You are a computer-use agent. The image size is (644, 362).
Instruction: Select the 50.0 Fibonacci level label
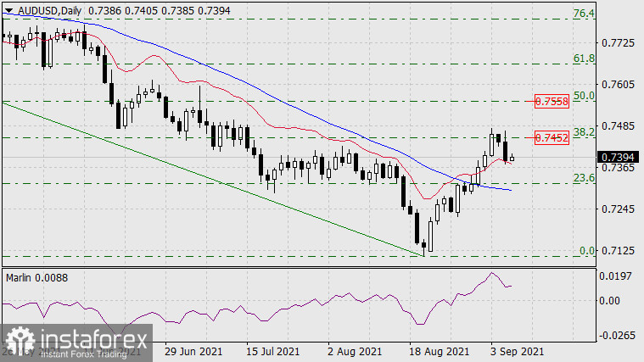pyautogui.click(x=583, y=97)
